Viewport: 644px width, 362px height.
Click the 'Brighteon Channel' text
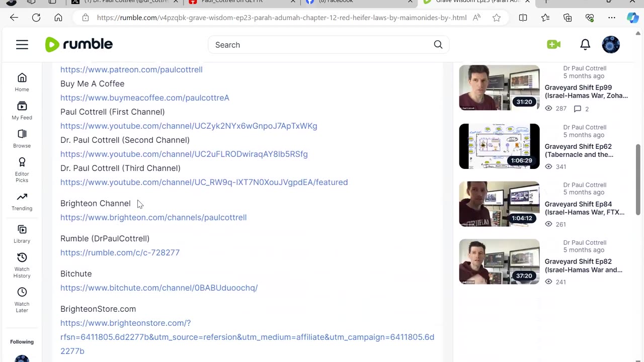click(x=95, y=203)
